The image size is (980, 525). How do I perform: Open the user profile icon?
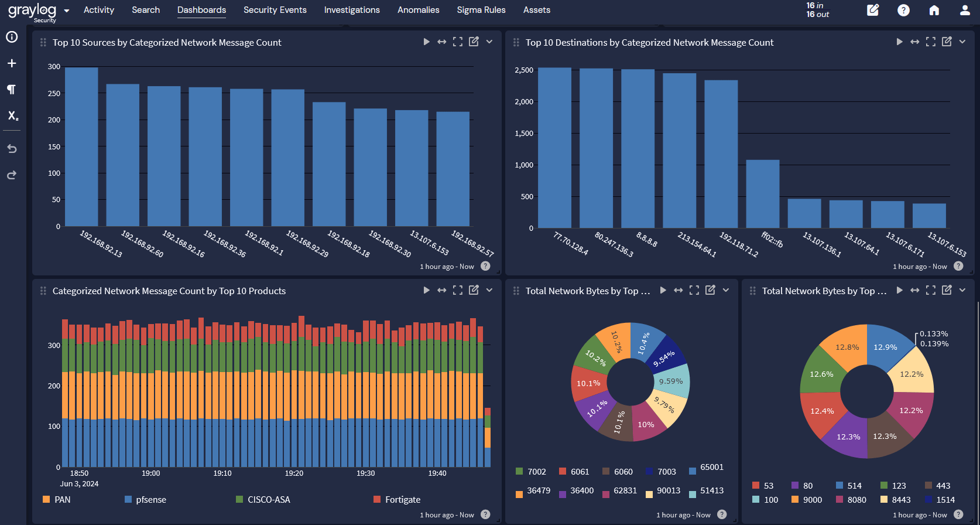pos(965,10)
